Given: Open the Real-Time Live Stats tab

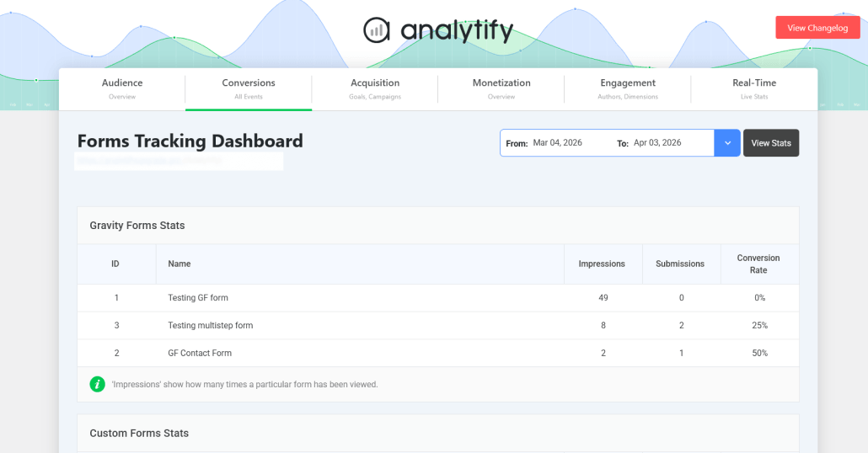Looking at the screenshot, I should [754, 89].
